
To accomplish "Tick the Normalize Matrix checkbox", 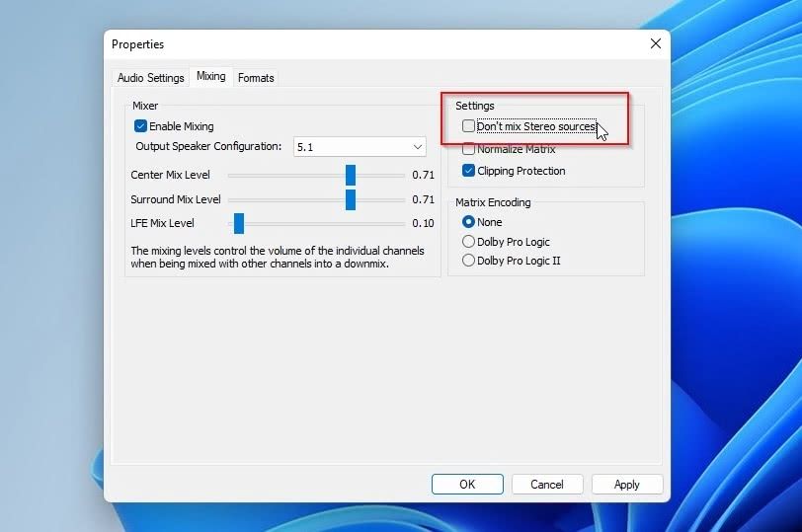I will coord(468,149).
